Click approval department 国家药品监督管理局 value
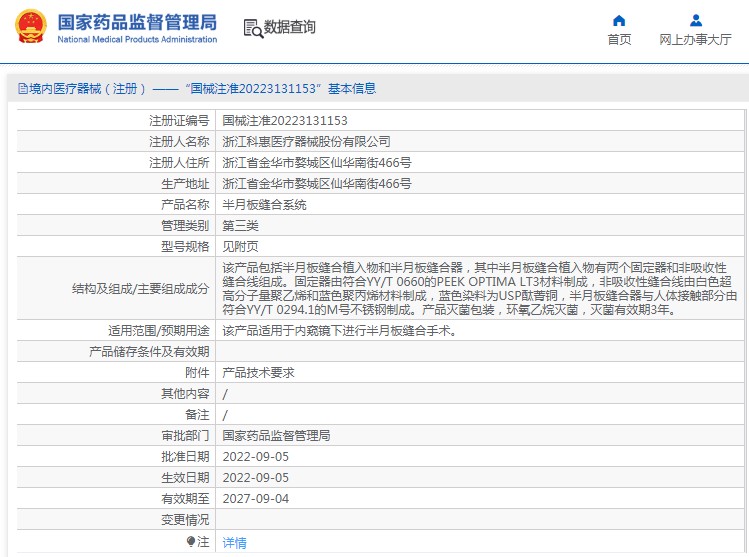 point(276,436)
